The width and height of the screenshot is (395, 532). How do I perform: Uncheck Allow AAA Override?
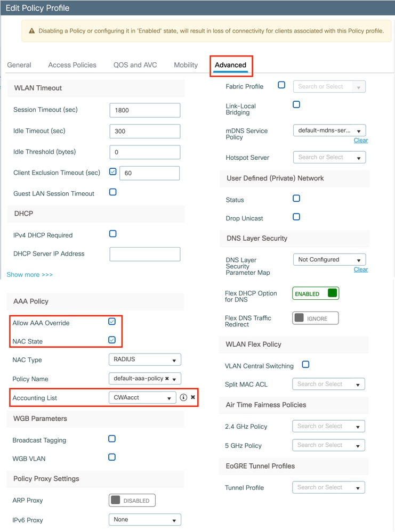tap(112, 321)
